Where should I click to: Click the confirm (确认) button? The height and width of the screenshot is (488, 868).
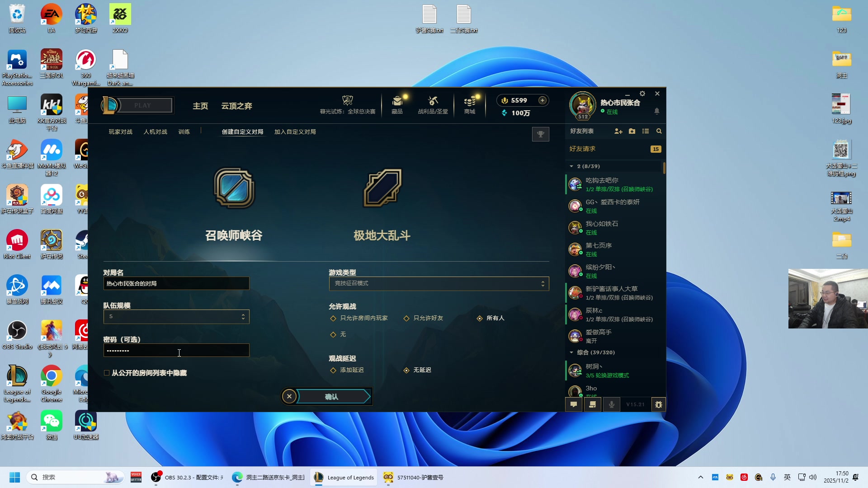click(x=332, y=397)
